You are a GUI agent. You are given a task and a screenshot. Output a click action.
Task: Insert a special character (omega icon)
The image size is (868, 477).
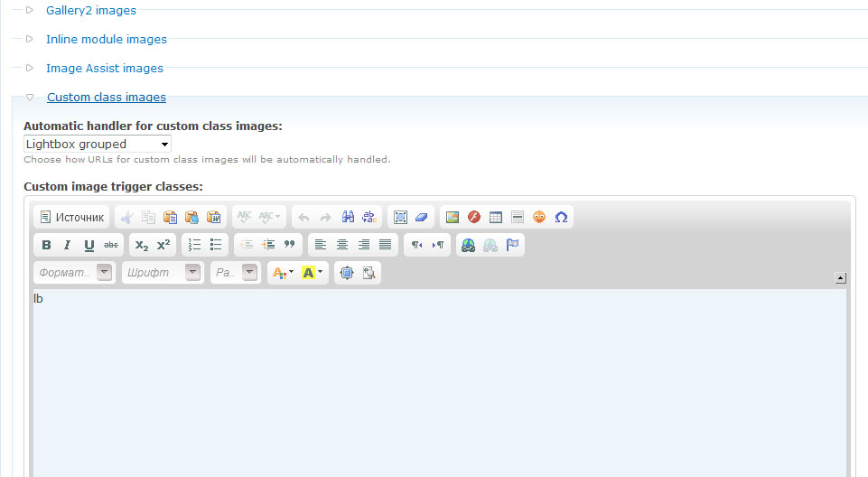coord(561,218)
